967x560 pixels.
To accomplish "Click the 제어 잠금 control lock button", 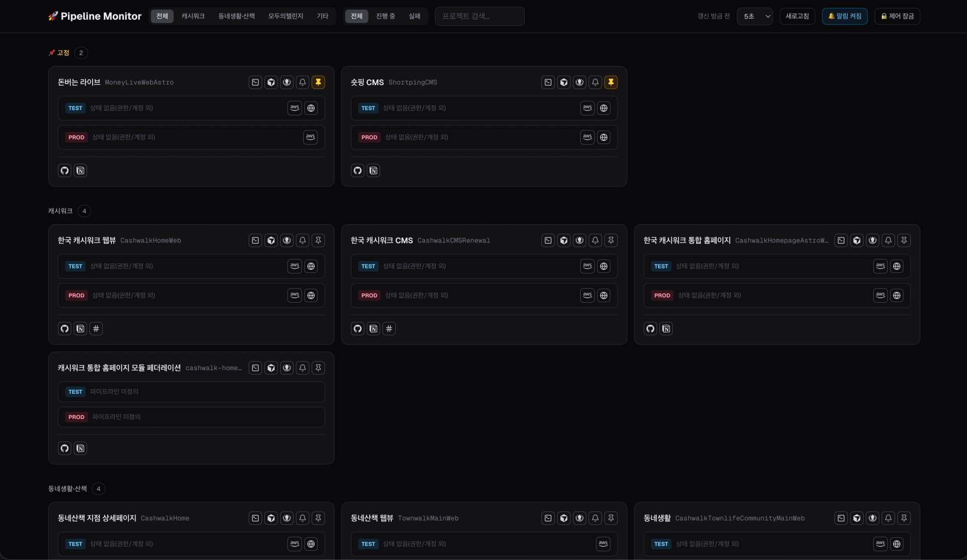I will click(897, 16).
